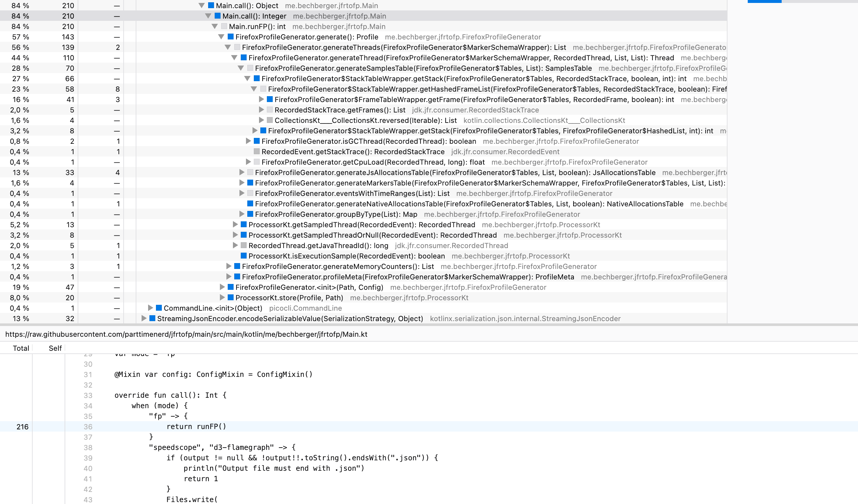Click the Total column header
This screenshot has width=858, height=504.
(x=21, y=348)
